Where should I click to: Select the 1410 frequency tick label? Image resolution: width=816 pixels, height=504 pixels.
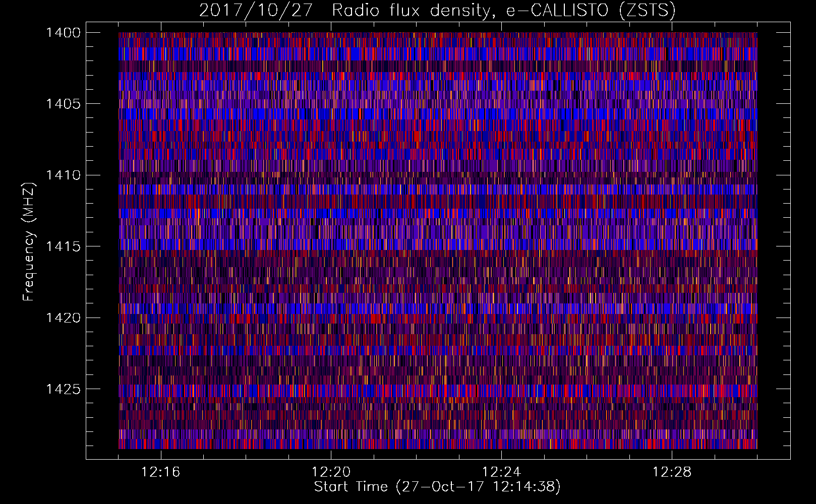(x=63, y=175)
